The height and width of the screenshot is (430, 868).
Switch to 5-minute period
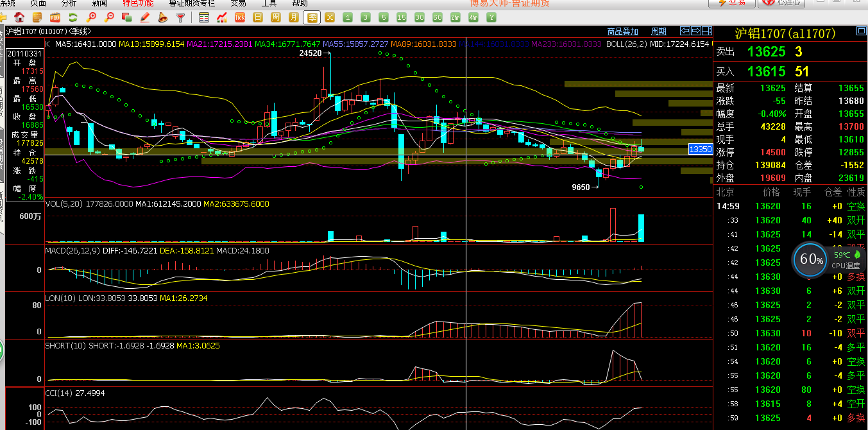(x=384, y=17)
